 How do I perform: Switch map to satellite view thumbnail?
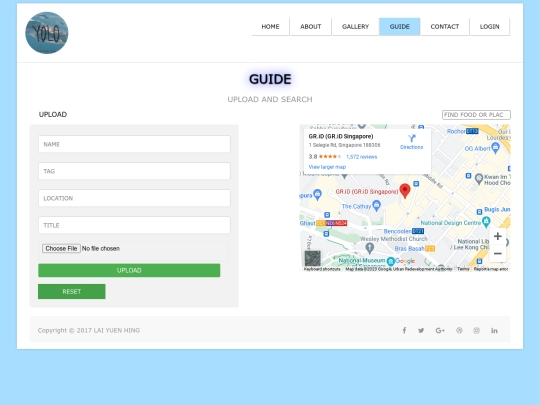tap(312, 258)
